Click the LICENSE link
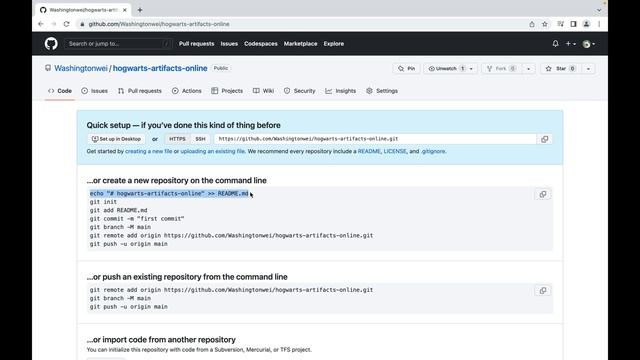 point(395,151)
